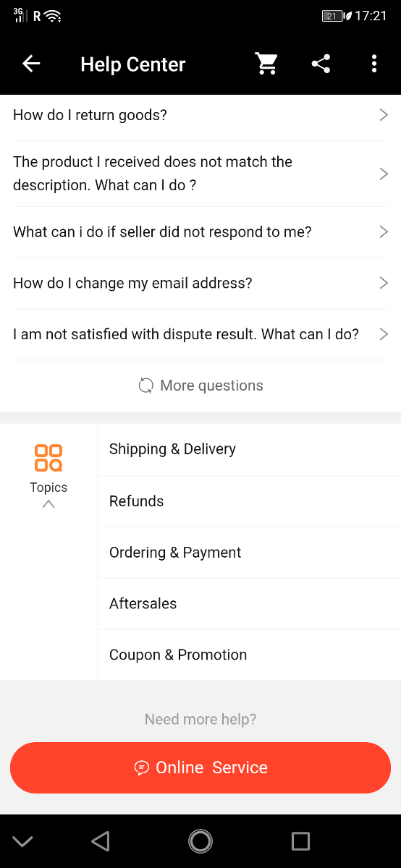Tap the recent apps square button
The height and width of the screenshot is (868, 401).
click(x=300, y=841)
